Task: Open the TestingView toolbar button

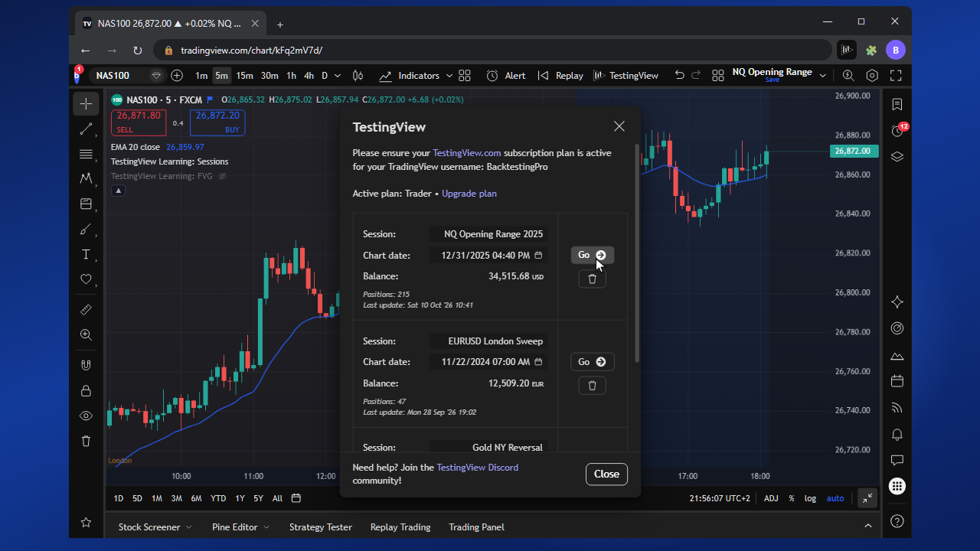Action: (x=626, y=76)
